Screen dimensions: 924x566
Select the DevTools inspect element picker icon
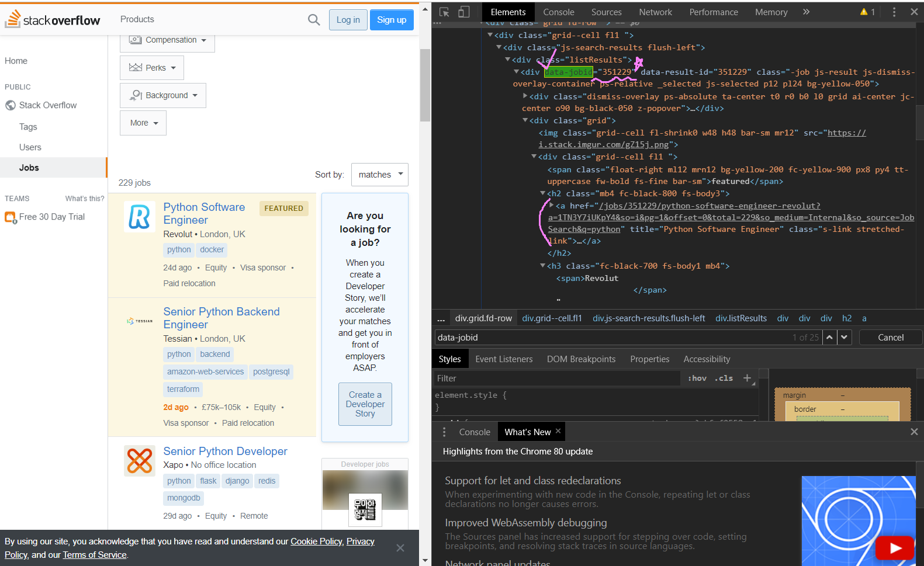tap(444, 12)
